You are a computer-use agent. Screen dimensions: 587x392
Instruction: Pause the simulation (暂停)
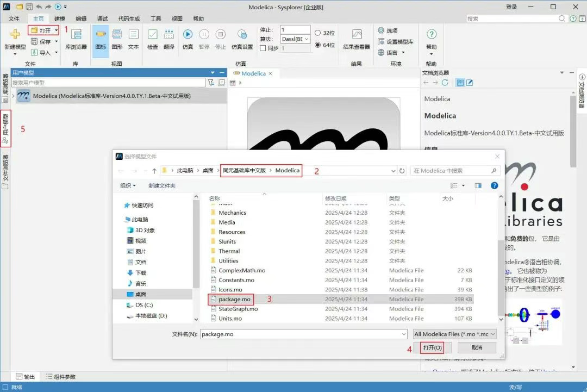tap(204, 34)
